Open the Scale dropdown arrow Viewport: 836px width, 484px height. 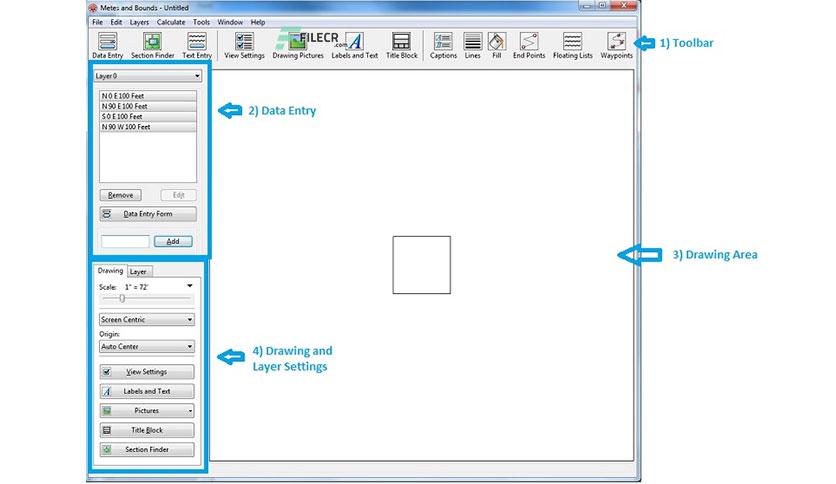click(190, 286)
